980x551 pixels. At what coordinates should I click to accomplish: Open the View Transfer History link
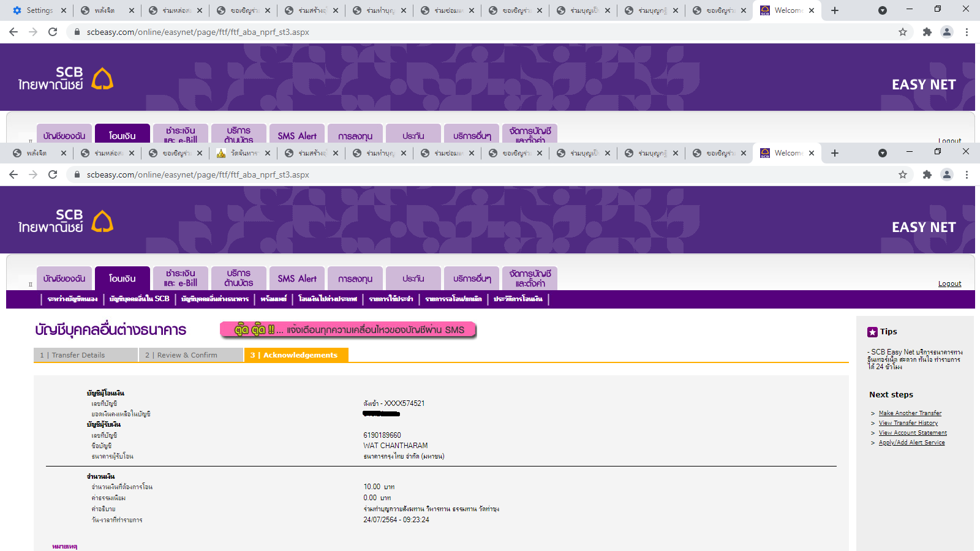[908, 423]
